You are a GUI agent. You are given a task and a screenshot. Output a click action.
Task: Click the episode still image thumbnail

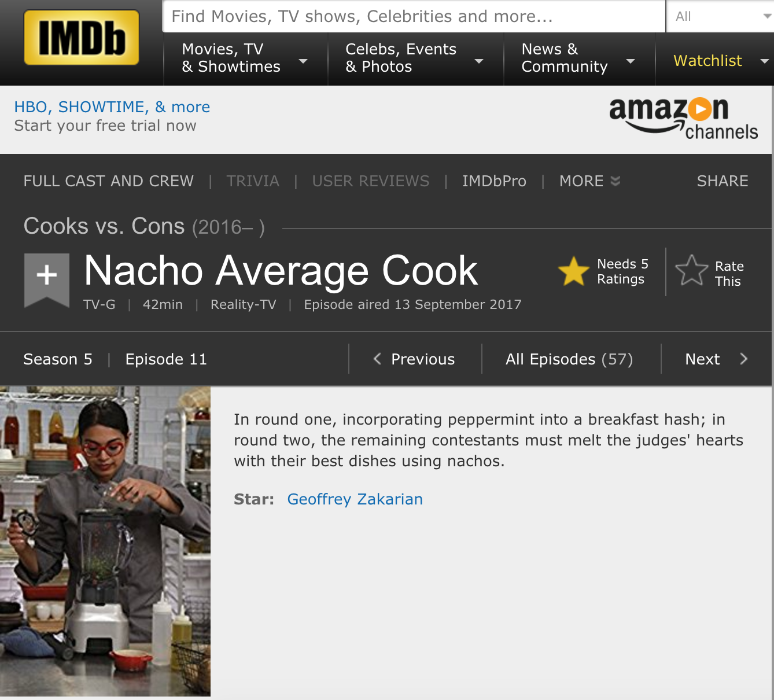pyautogui.click(x=105, y=541)
